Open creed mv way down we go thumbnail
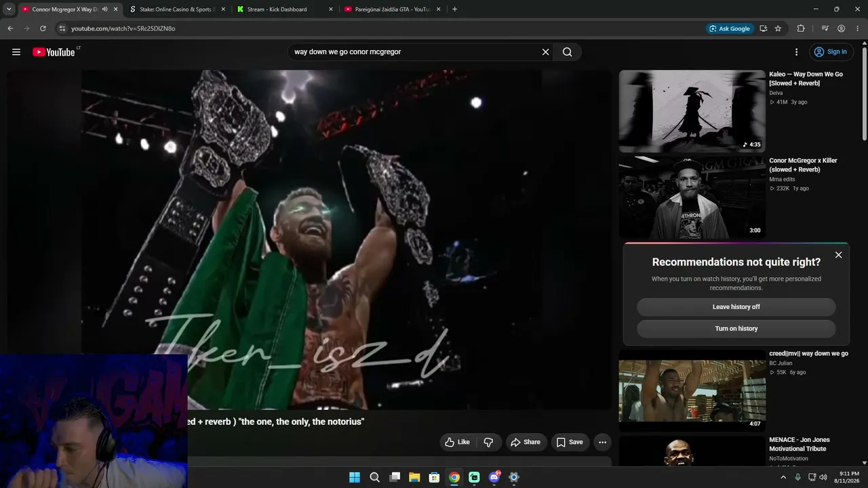868x488 pixels. (x=692, y=390)
